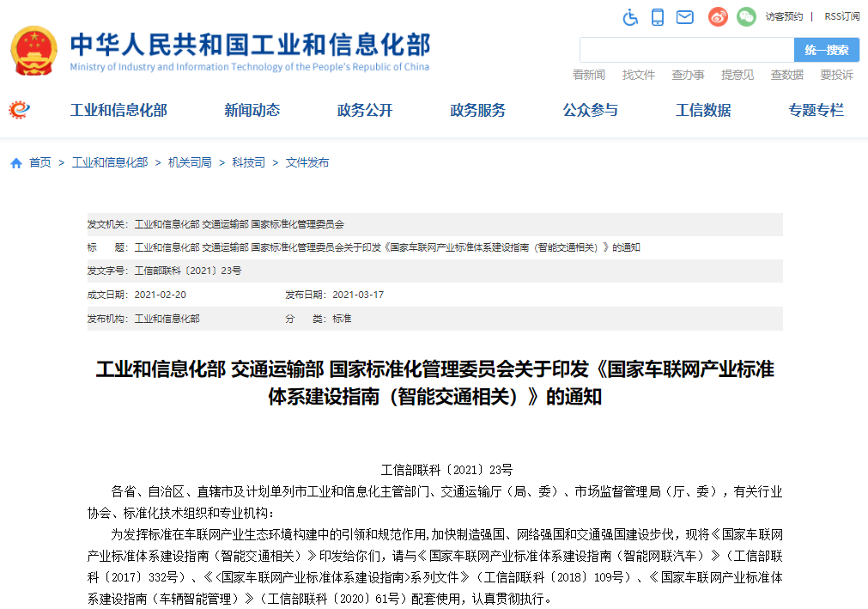
Task: Click the email envelope icon
Action: [684, 16]
